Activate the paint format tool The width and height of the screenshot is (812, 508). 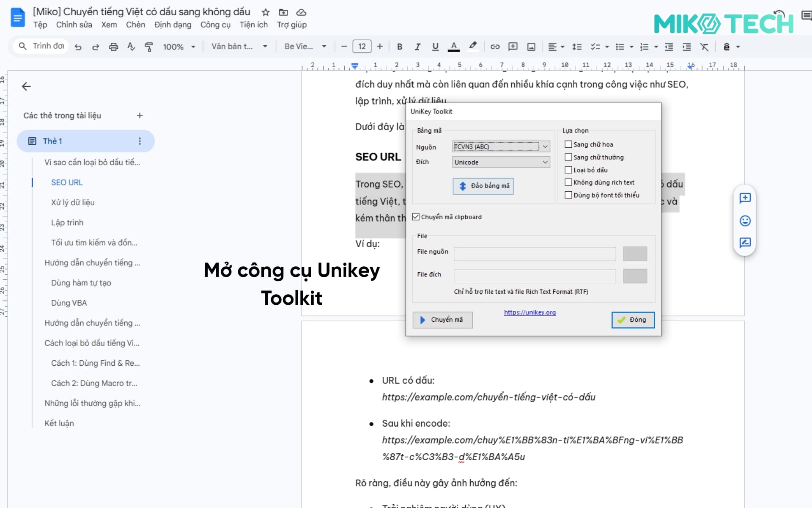[148, 47]
